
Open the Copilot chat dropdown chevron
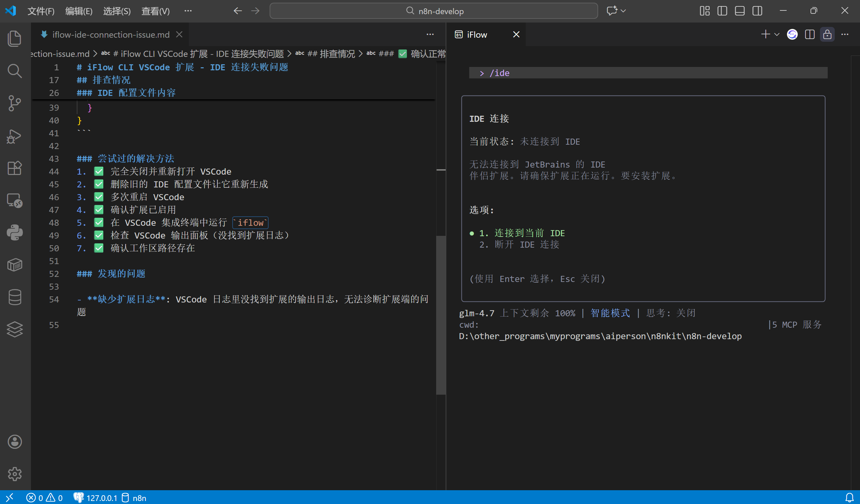point(623,11)
